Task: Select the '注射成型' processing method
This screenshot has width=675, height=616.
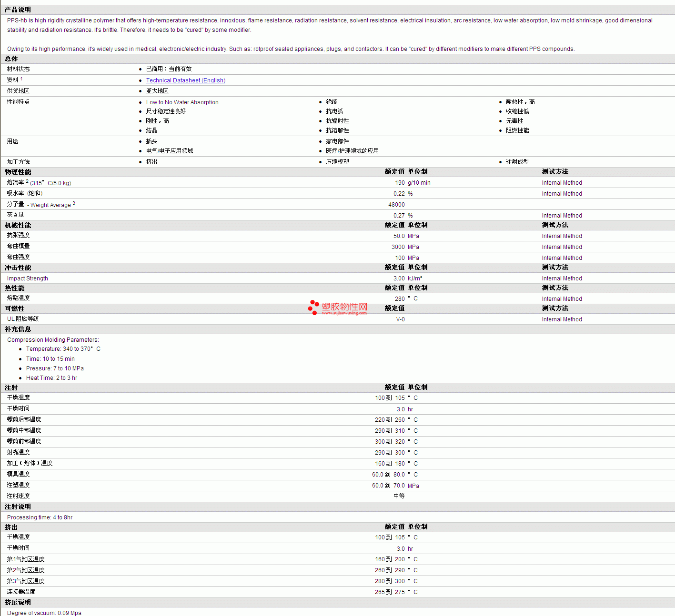Action: tap(517, 162)
